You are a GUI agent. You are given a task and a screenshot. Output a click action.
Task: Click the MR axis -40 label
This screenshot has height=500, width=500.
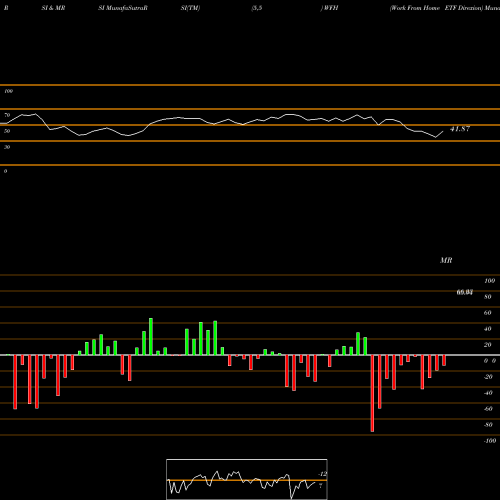[488, 393]
